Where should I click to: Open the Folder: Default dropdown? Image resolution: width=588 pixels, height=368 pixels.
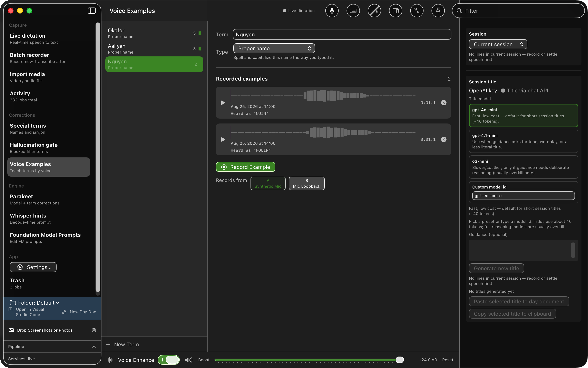pyautogui.click(x=35, y=303)
